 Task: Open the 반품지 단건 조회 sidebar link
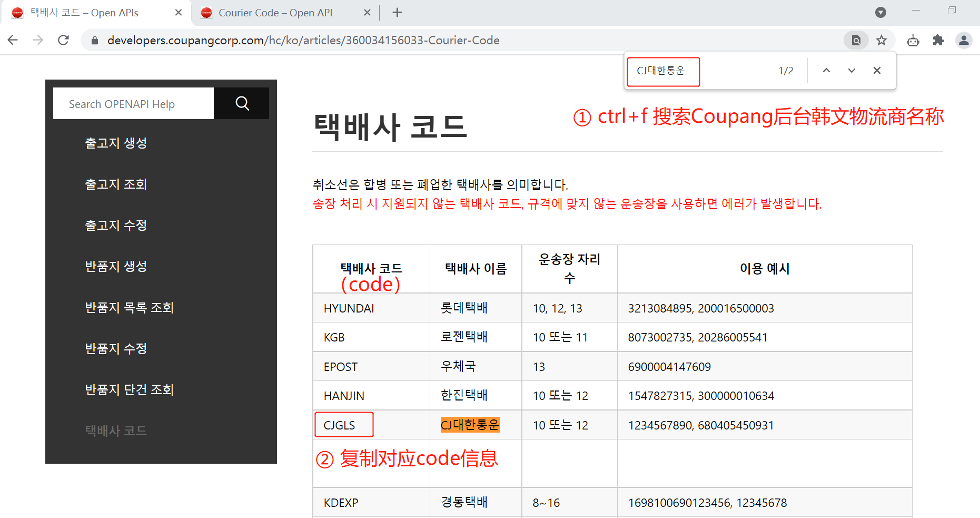[x=129, y=389]
